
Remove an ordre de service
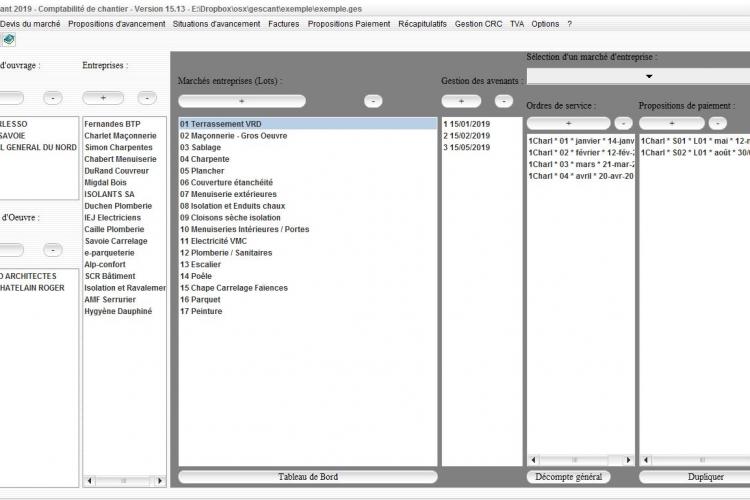point(623,123)
